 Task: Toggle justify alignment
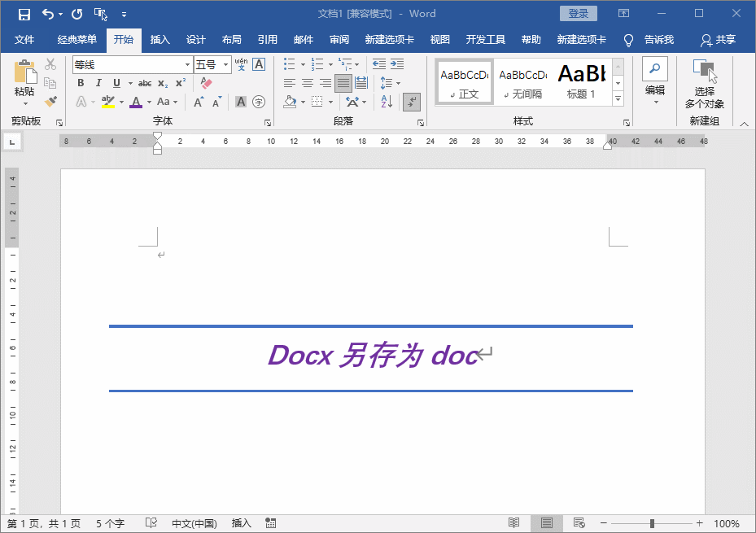343,83
